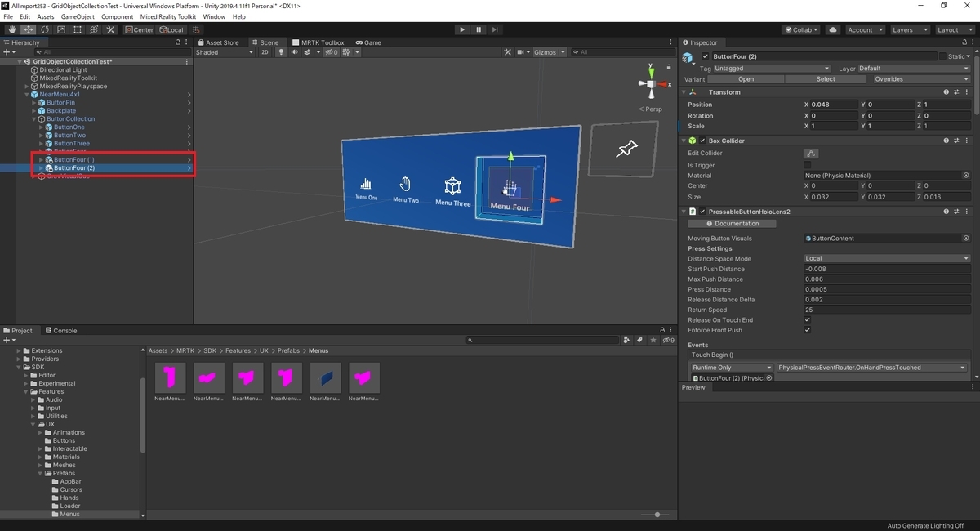Select the Hand tool in the toolbar

pyautogui.click(x=11, y=30)
